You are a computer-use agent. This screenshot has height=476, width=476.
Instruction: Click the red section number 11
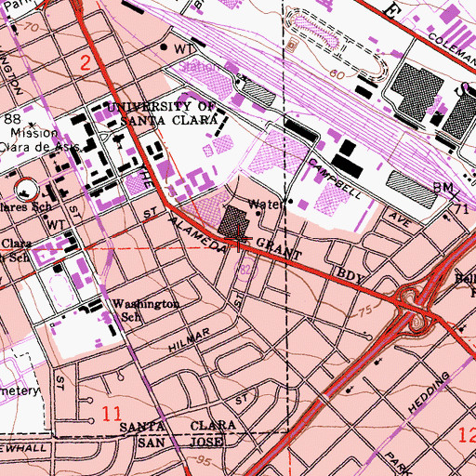[112, 414]
